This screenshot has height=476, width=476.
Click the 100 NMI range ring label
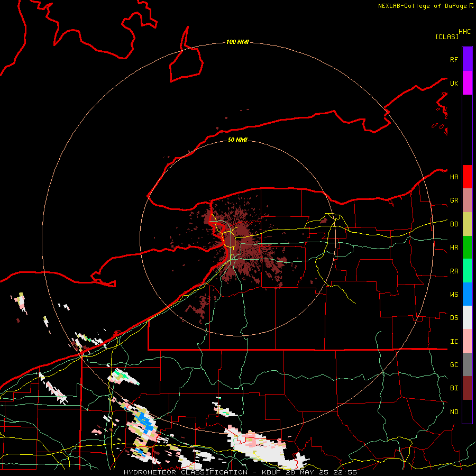[237, 42]
